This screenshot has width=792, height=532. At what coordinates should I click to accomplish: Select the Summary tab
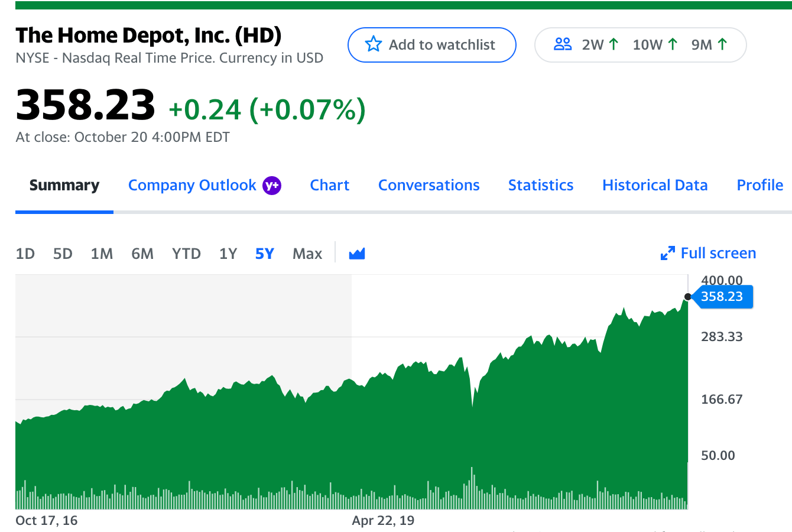coord(64,186)
